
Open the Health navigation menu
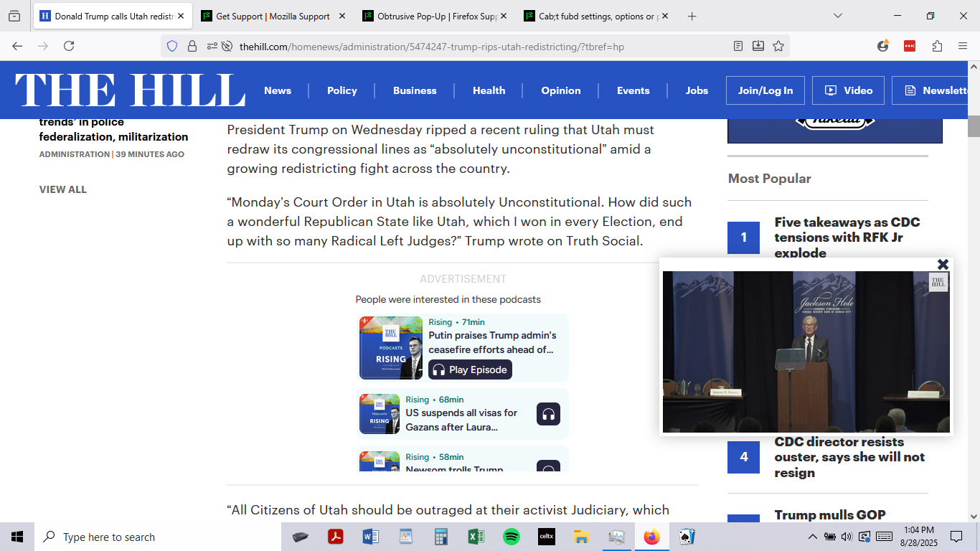489,90
